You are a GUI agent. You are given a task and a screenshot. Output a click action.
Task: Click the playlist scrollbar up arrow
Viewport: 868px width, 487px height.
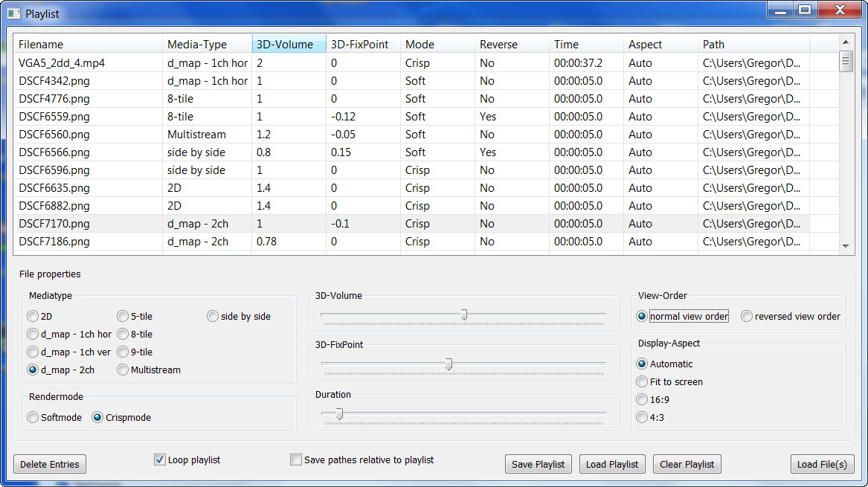(x=845, y=42)
